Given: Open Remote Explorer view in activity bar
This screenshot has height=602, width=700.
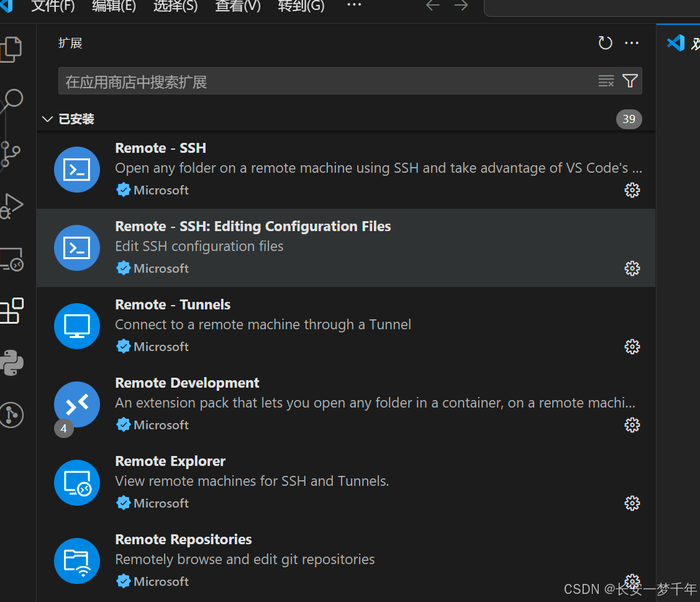Looking at the screenshot, I should pyautogui.click(x=12, y=260).
